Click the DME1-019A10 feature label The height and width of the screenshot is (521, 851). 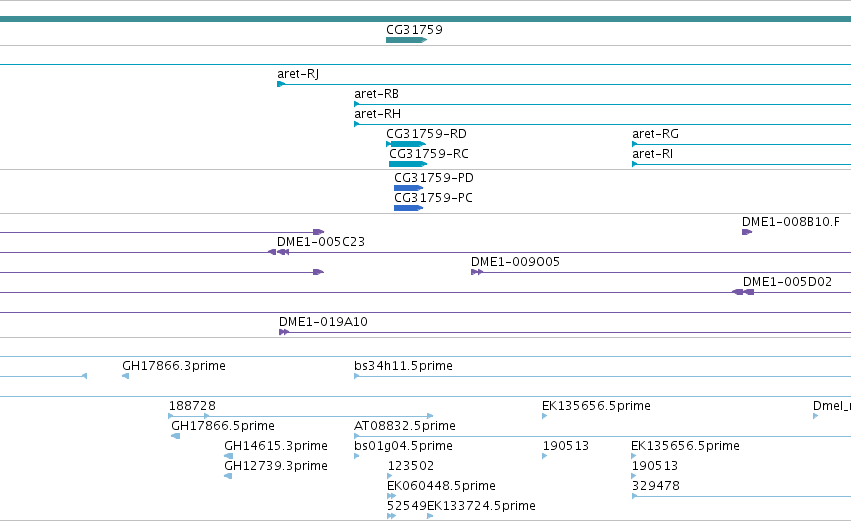click(323, 322)
